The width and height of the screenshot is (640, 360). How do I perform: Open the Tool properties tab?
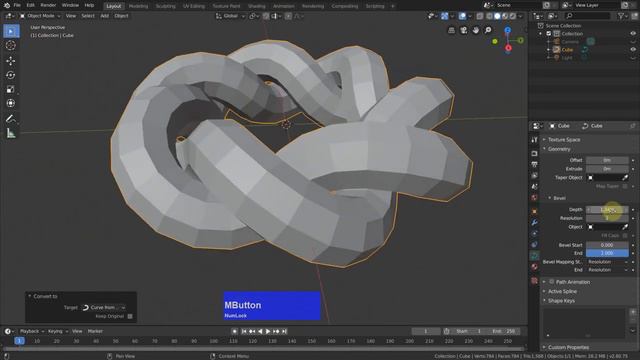[x=534, y=140]
